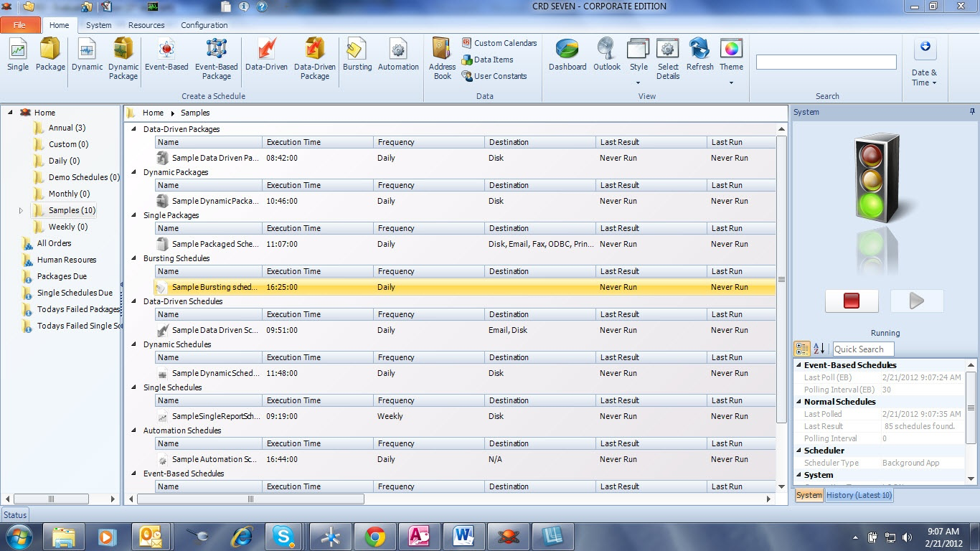Create a Data-Driven Package schedule
This screenshot has height=551, width=980.
(x=314, y=57)
